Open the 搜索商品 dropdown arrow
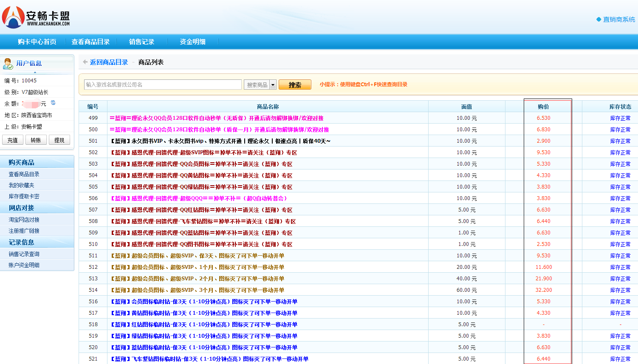Image resolution: width=638 pixels, height=364 pixels. pos(273,85)
